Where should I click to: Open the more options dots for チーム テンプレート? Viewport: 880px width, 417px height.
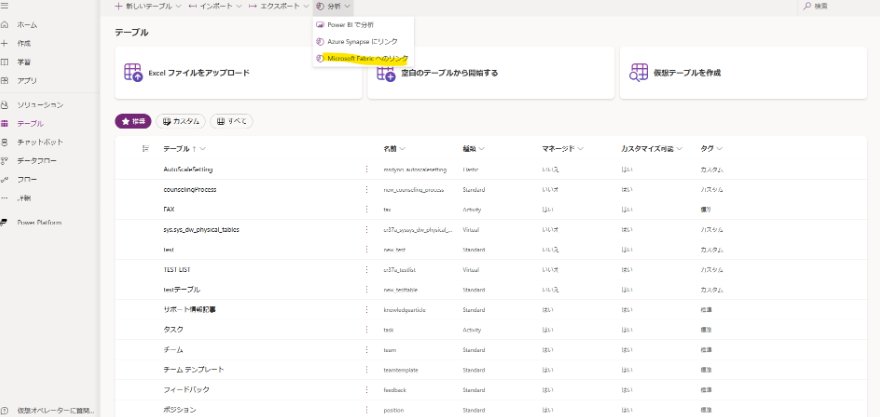click(367, 369)
